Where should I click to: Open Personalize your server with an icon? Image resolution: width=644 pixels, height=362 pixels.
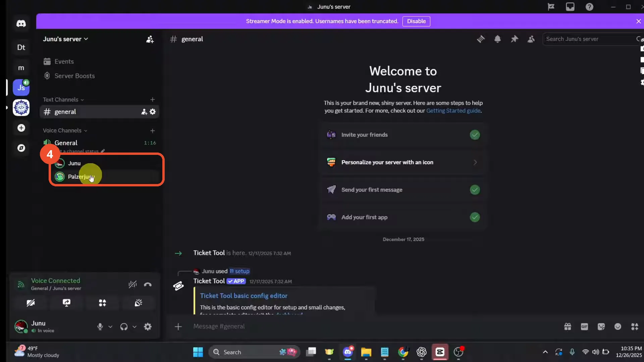(403, 162)
